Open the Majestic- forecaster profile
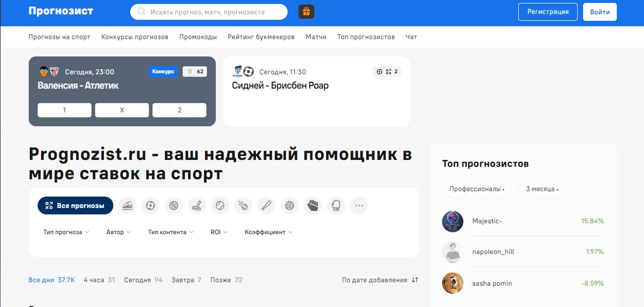The image size is (644, 307). pos(487,221)
